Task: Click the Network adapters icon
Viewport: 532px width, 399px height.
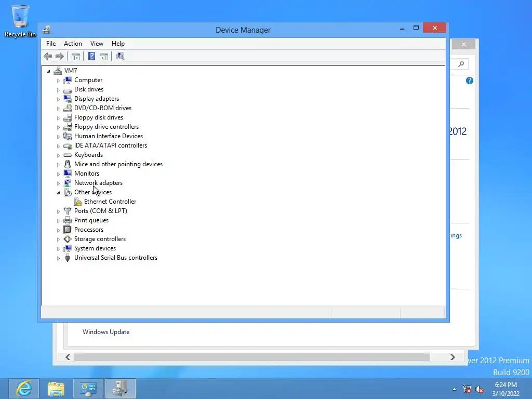Action: [x=68, y=183]
